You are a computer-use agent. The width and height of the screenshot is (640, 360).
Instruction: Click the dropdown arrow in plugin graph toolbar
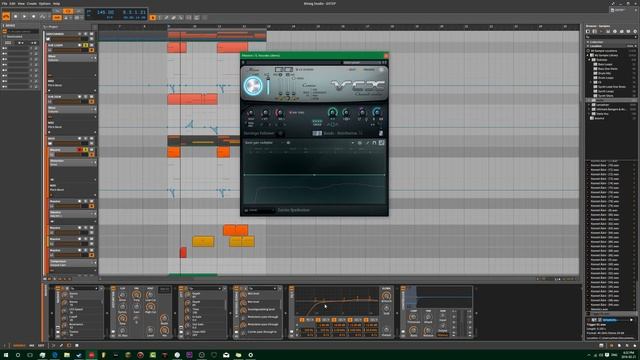point(352,143)
